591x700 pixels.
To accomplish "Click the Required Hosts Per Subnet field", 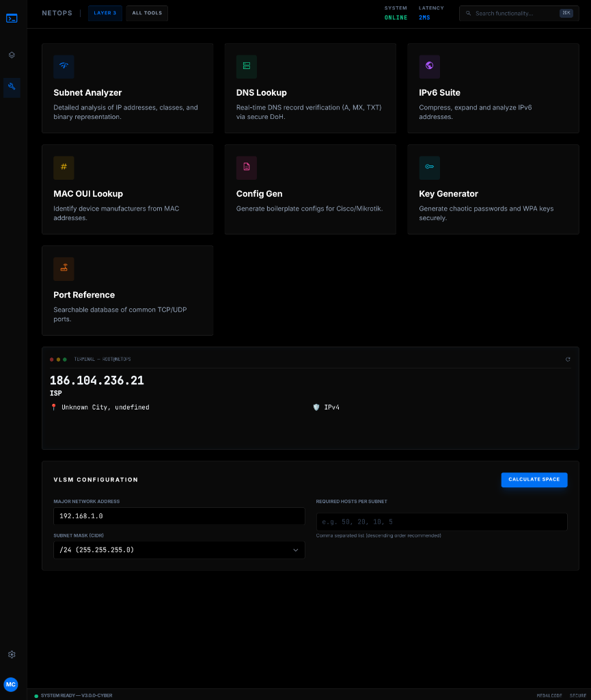I will (441, 522).
